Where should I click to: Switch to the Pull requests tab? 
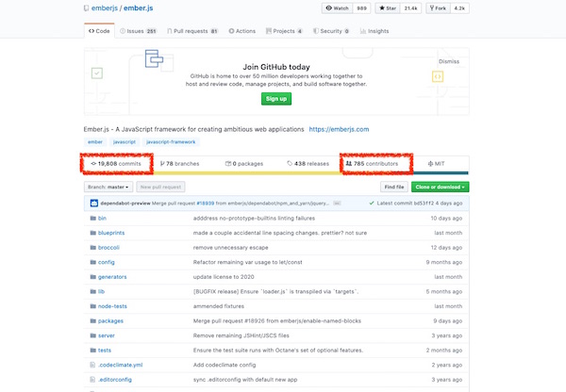click(191, 31)
